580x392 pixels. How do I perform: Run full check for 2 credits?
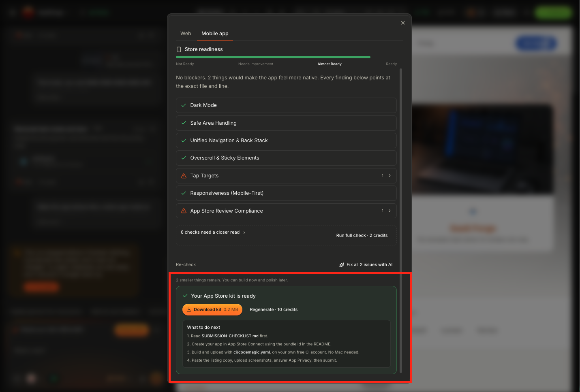click(x=362, y=236)
